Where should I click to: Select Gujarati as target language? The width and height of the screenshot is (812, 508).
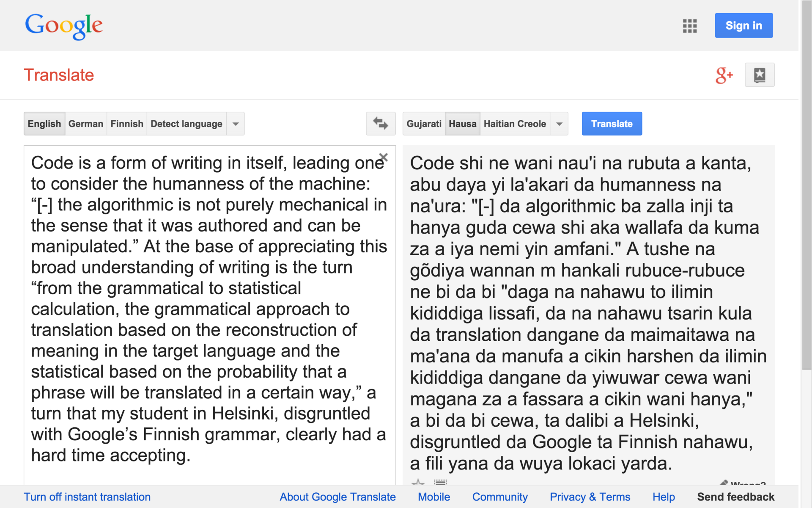[x=424, y=124]
